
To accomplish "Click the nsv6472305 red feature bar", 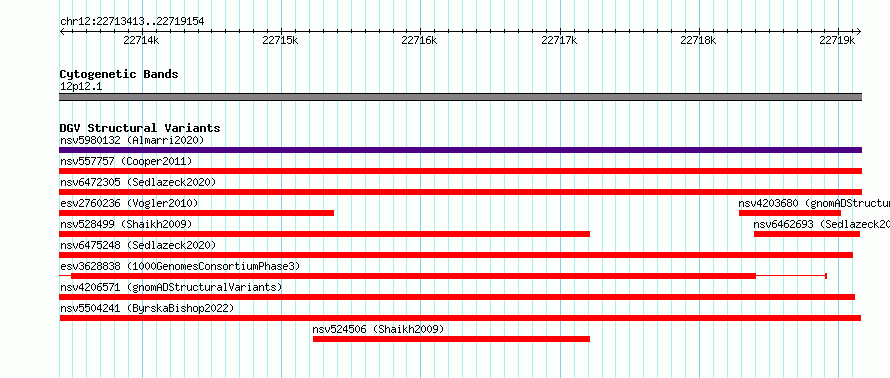I will (x=460, y=192).
